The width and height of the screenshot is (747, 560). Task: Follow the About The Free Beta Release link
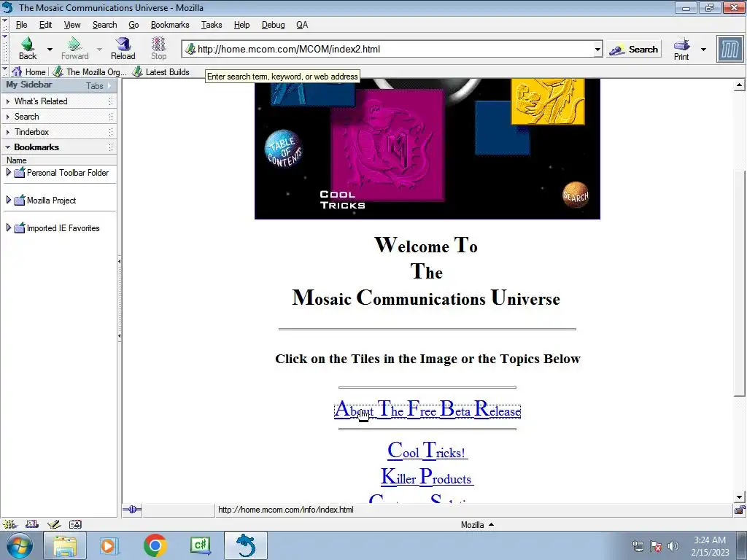[427, 410]
